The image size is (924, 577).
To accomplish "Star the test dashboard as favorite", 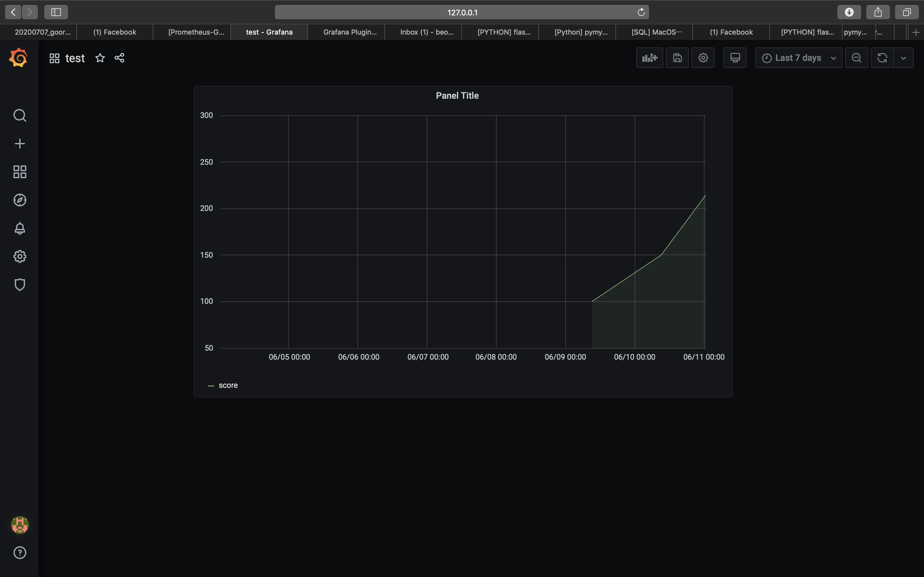I will [100, 58].
